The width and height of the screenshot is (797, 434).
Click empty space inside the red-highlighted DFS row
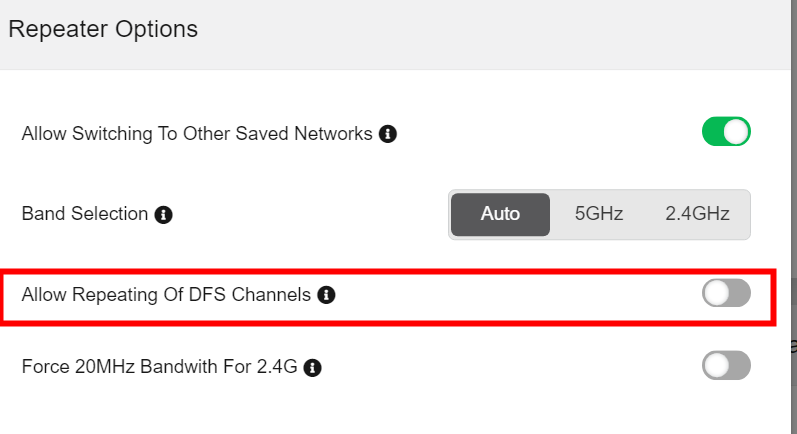[x=520, y=295]
